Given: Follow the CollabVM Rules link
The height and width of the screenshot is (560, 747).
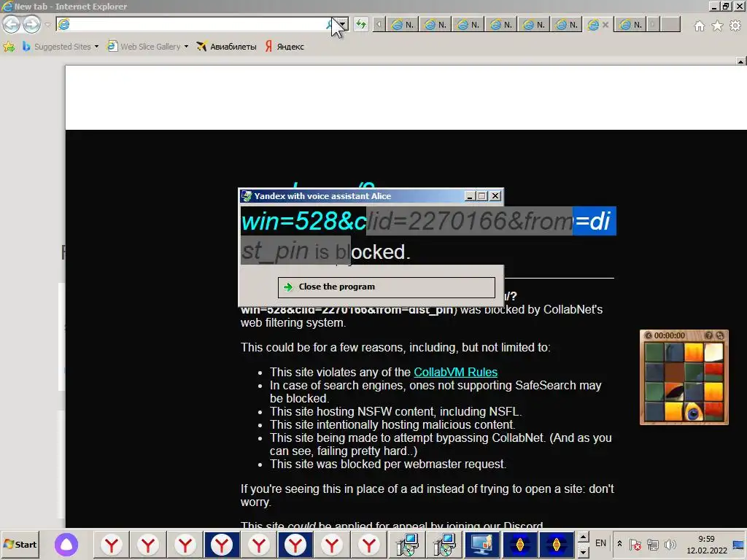Looking at the screenshot, I should coord(455,372).
